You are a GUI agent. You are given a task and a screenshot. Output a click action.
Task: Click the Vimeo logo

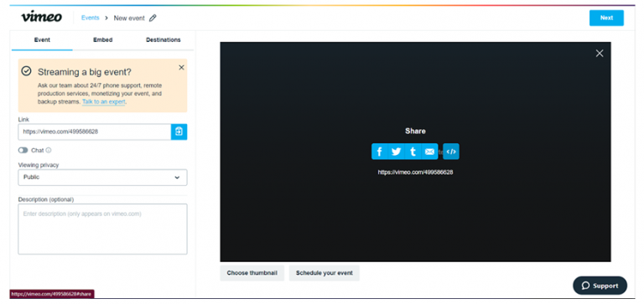pyautogui.click(x=41, y=18)
